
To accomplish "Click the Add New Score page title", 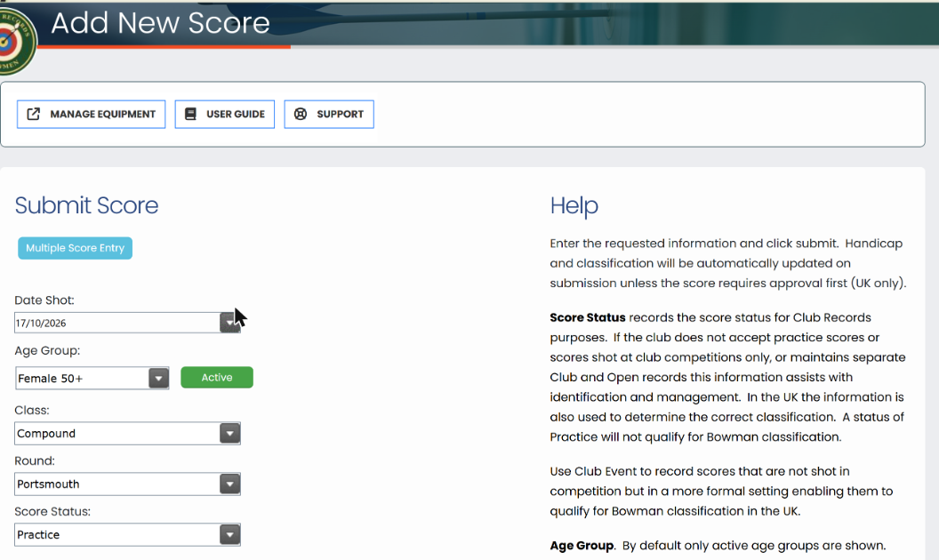I will click(x=160, y=23).
